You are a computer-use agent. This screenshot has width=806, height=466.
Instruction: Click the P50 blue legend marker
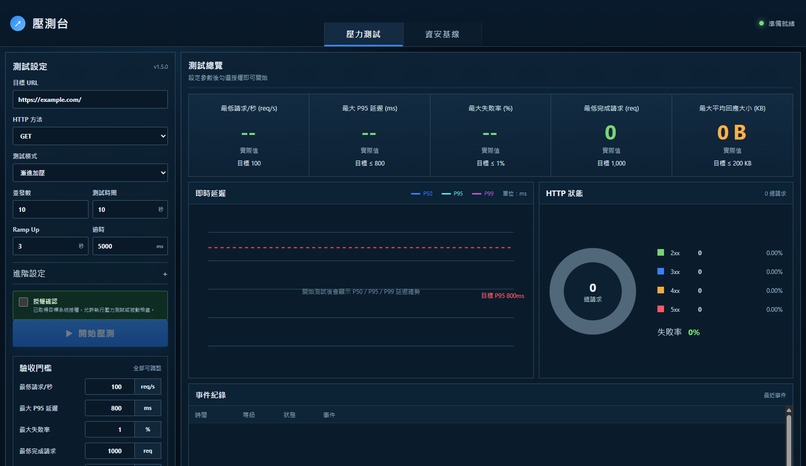[415, 194]
